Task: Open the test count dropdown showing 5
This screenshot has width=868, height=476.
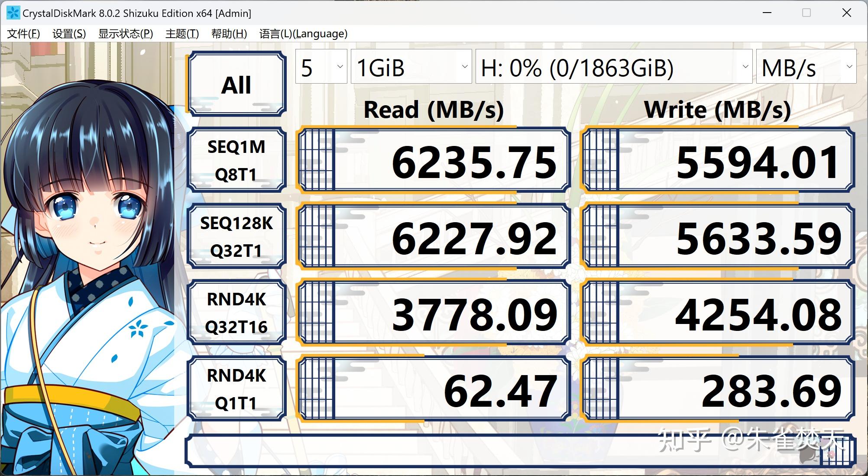Action: pos(321,66)
